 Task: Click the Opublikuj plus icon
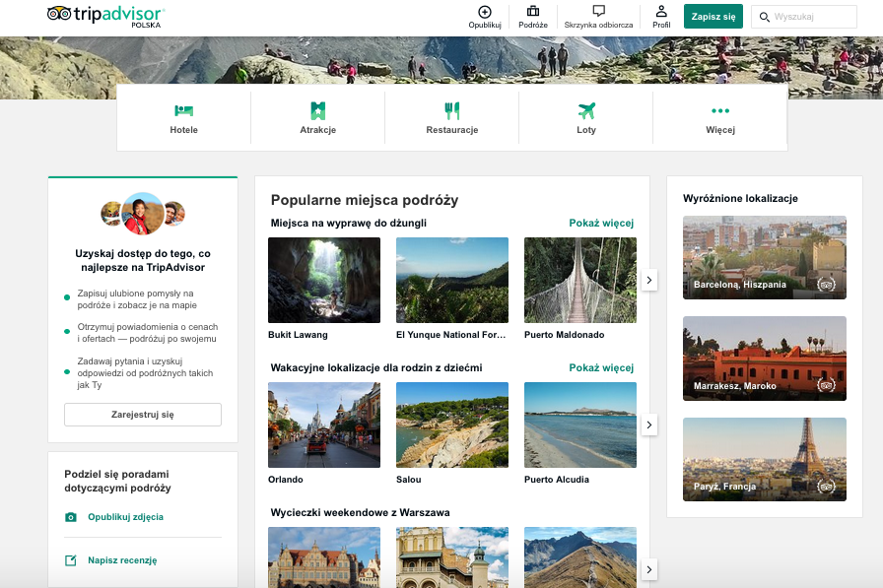click(x=484, y=12)
